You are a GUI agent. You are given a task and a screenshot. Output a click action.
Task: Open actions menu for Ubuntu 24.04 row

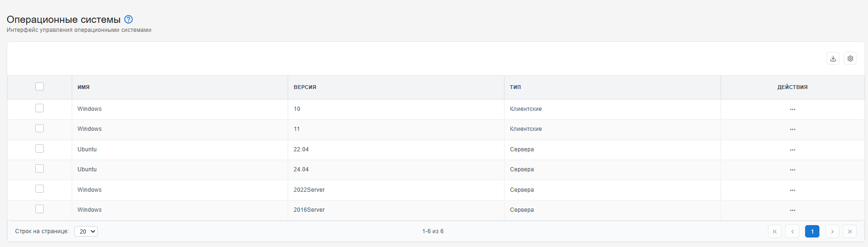792,170
